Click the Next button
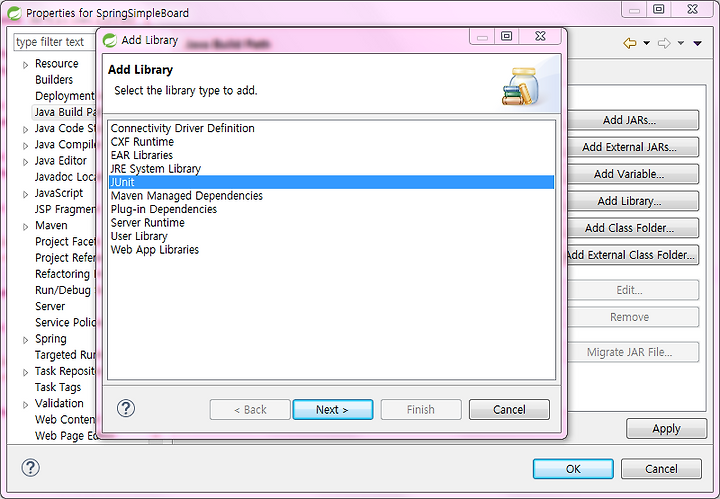 pos(332,409)
